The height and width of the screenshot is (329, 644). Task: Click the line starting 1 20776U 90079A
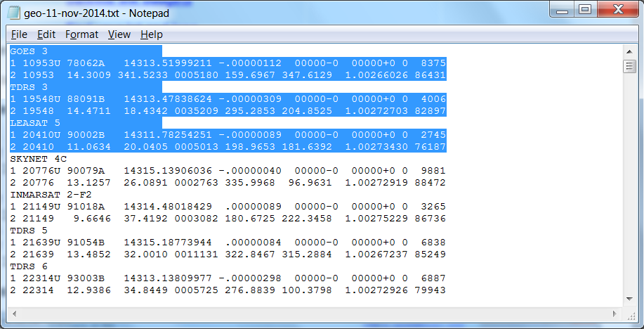(x=228, y=171)
